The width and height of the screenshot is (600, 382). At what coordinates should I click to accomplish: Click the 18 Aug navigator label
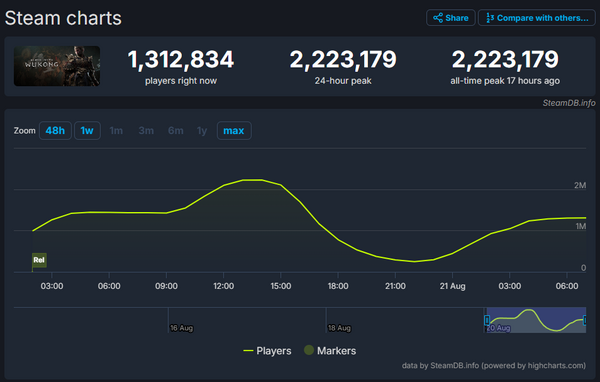coord(339,328)
